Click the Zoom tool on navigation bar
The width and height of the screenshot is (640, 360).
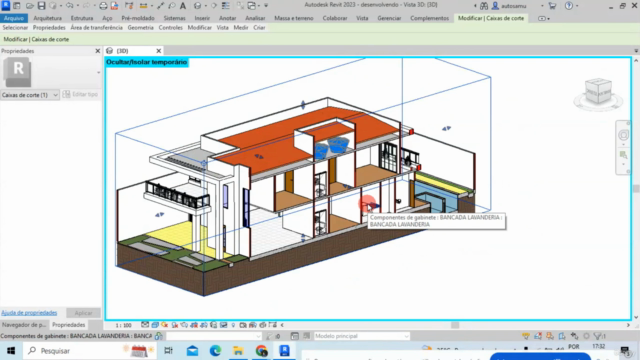click(623, 155)
